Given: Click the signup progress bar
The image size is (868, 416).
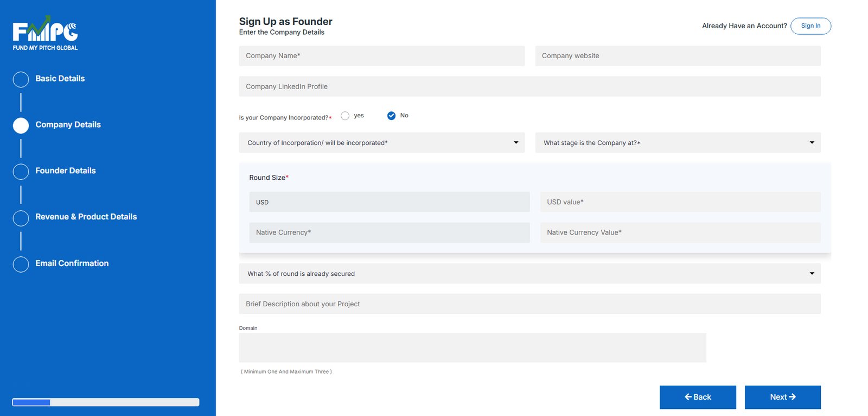Looking at the screenshot, I should (106, 402).
